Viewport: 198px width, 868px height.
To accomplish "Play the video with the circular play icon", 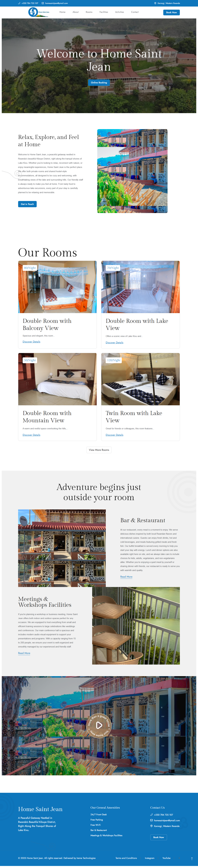I will point(99,725).
